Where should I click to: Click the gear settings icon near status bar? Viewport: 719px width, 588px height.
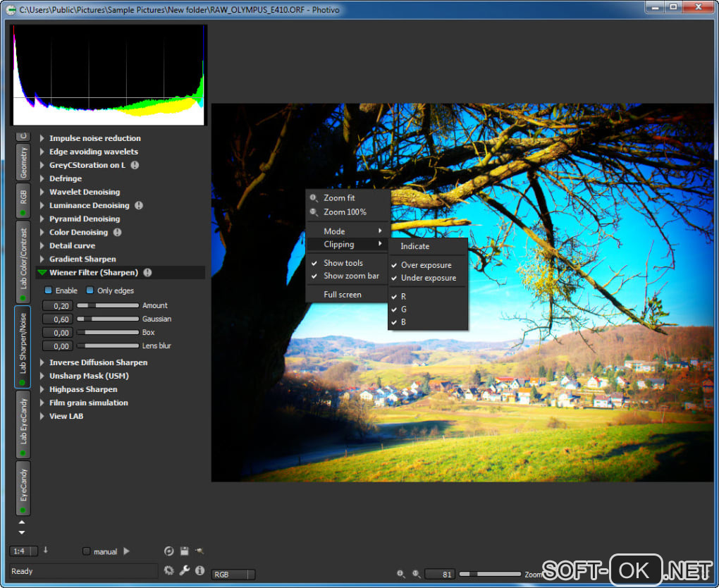tap(169, 570)
